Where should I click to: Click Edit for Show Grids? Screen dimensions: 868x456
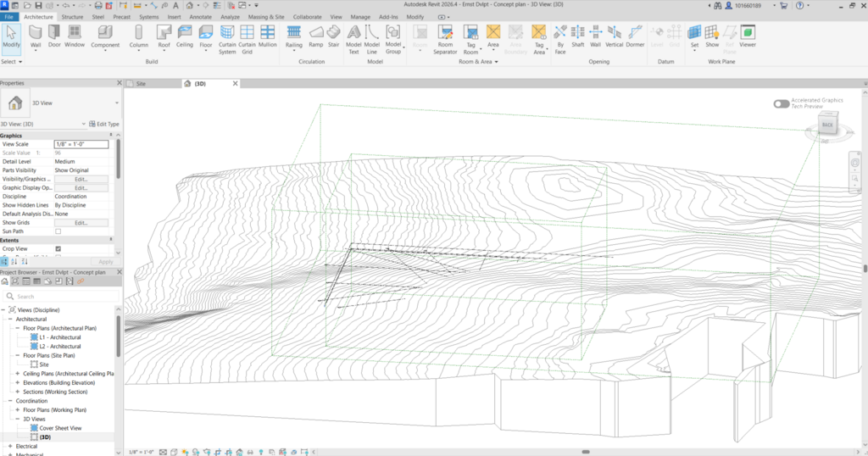click(x=81, y=223)
